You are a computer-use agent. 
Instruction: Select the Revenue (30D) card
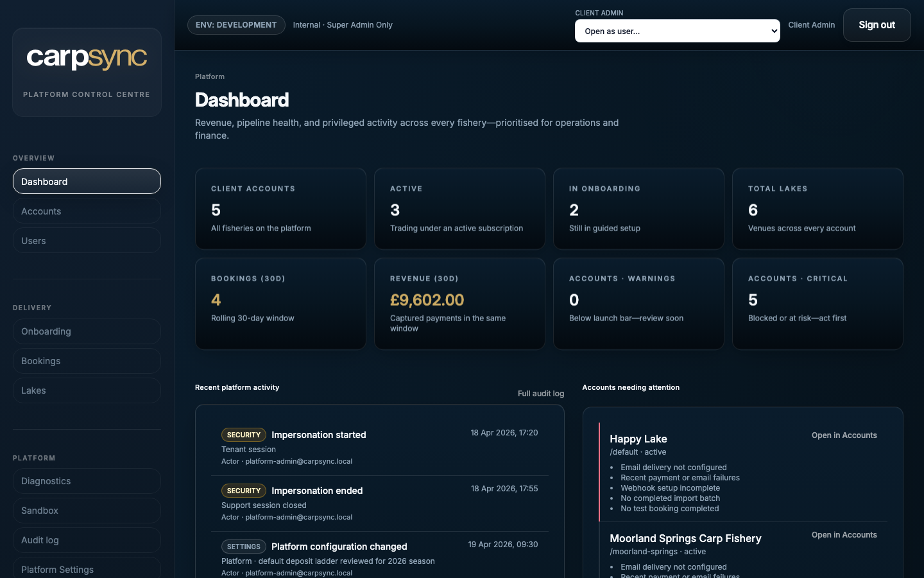(x=459, y=304)
